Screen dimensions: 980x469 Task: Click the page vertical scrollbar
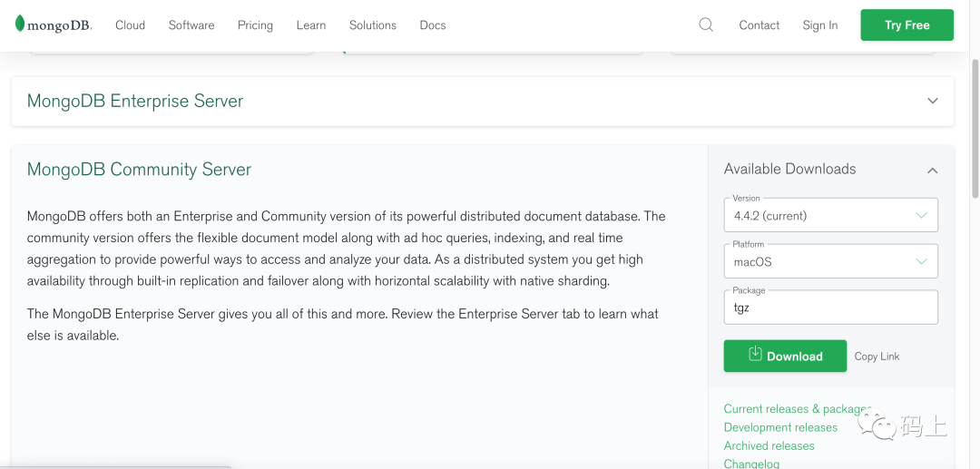tap(975, 127)
